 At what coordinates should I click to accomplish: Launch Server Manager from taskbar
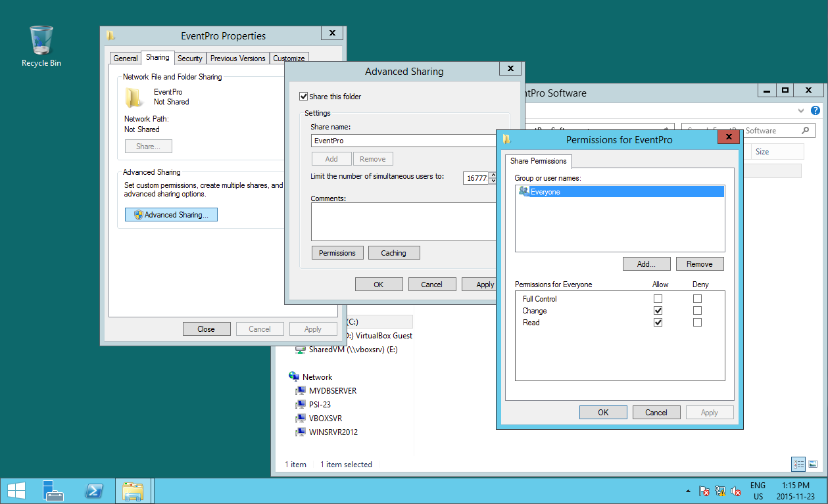point(53,491)
